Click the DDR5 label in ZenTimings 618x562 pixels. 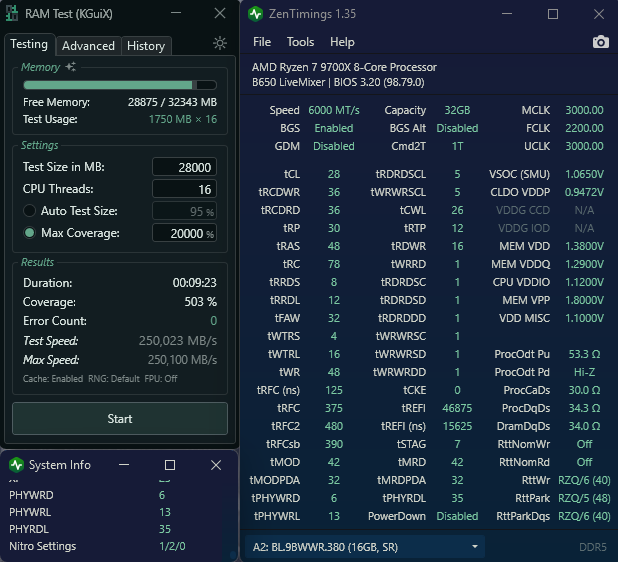[593, 547]
